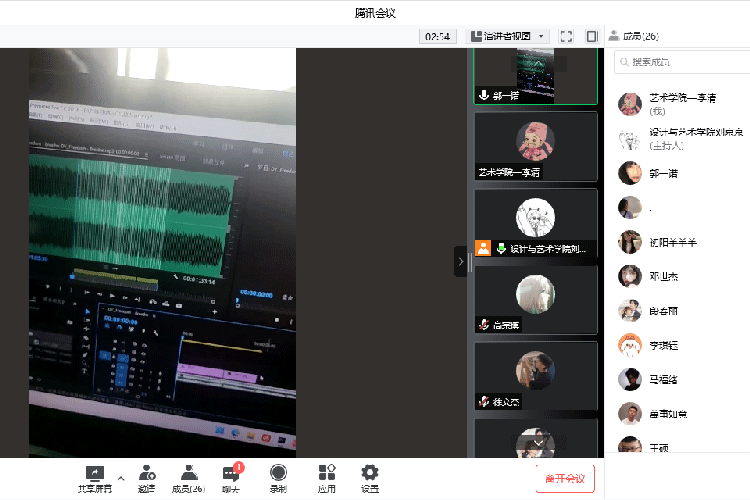This screenshot has height=500, width=750.
Task: Click the meeting timer 02:54
Action: [438, 36]
